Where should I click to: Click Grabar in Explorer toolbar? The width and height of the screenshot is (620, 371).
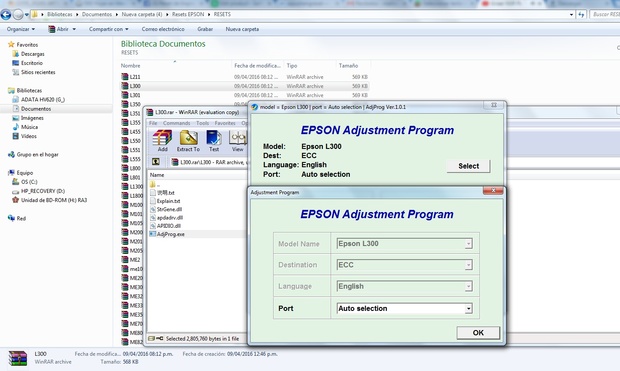(x=205, y=29)
